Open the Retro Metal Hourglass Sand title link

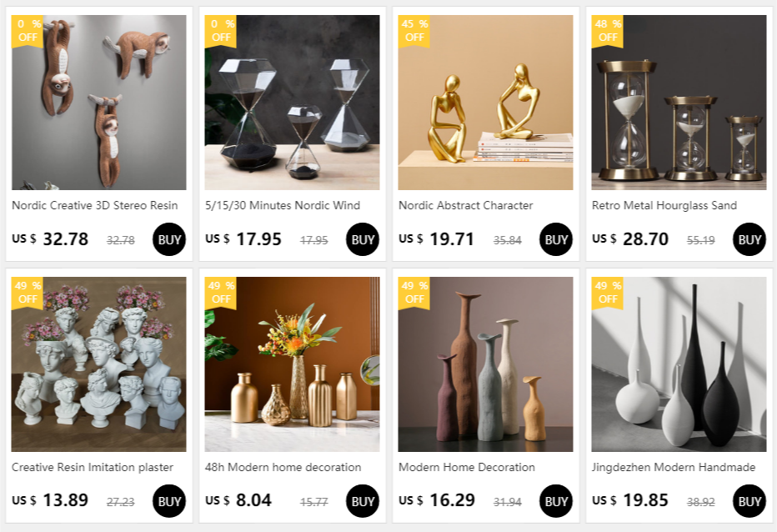click(x=664, y=205)
